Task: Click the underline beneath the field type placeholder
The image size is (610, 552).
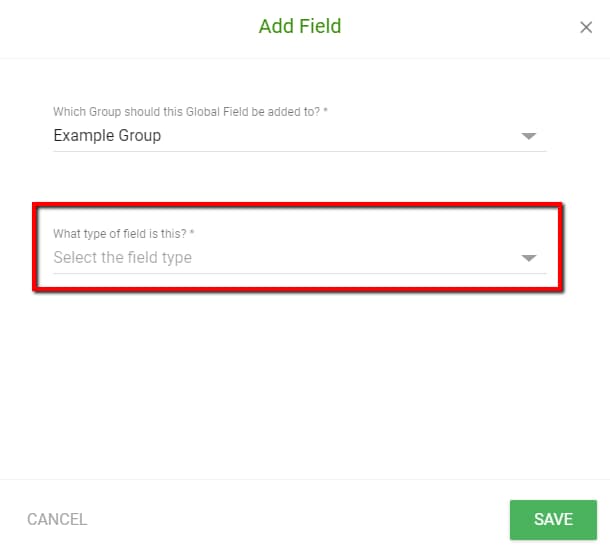Action: [x=300, y=273]
